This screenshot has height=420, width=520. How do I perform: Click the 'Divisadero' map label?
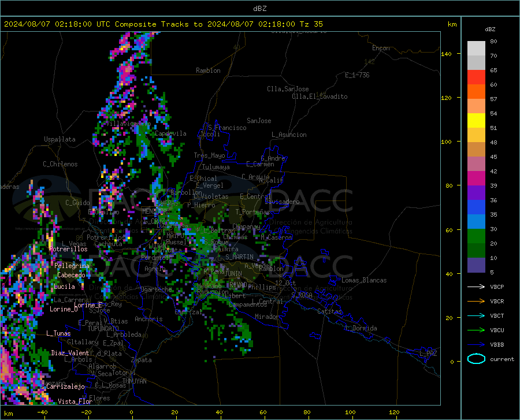point(282,202)
